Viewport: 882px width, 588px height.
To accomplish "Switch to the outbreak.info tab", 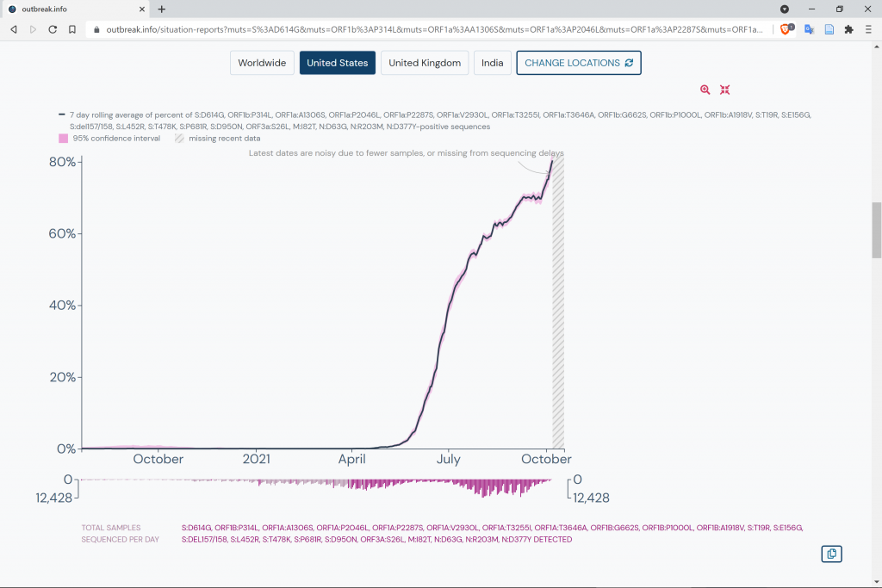I will click(73, 9).
